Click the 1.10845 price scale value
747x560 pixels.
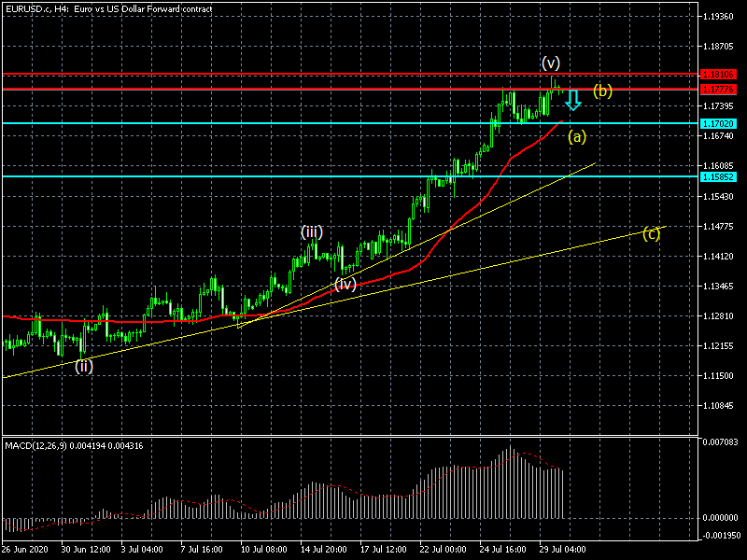click(x=718, y=406)
